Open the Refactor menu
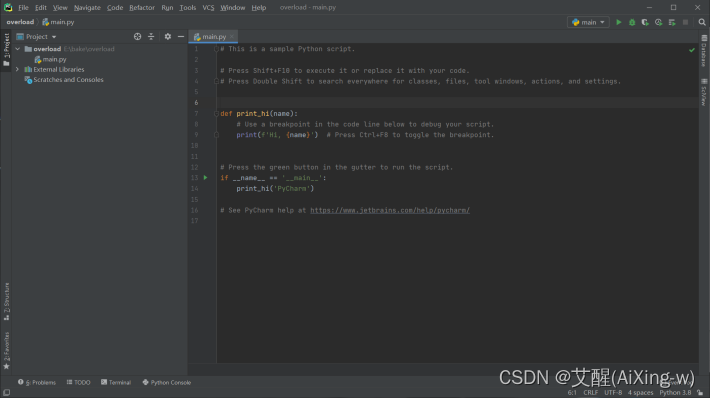This screenshot has height=398, width=710. point(142,8)
